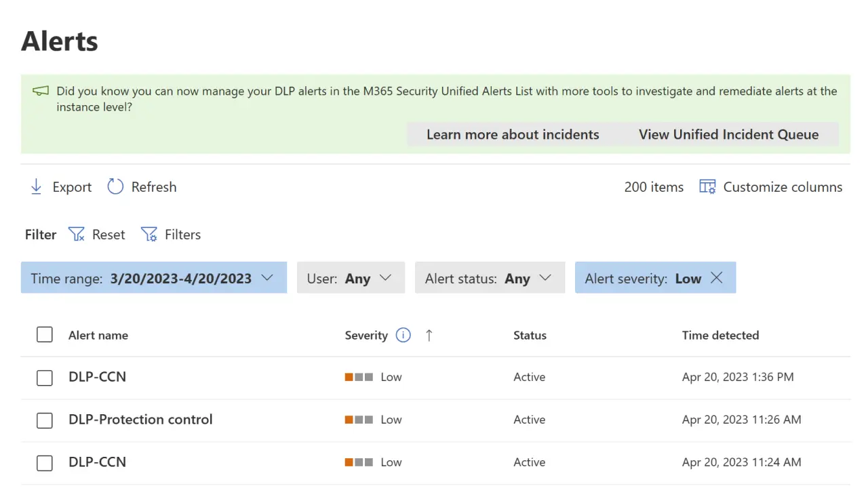Click the ascending sort arrow on Severity
This screenshot has width=868, height=488.
tap(429, 335)
